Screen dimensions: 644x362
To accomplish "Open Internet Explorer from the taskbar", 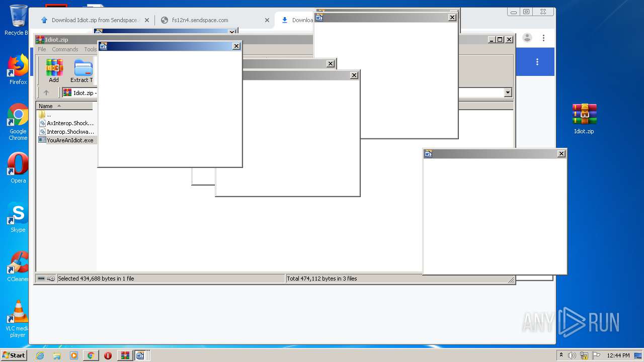I will coord(40,355).
